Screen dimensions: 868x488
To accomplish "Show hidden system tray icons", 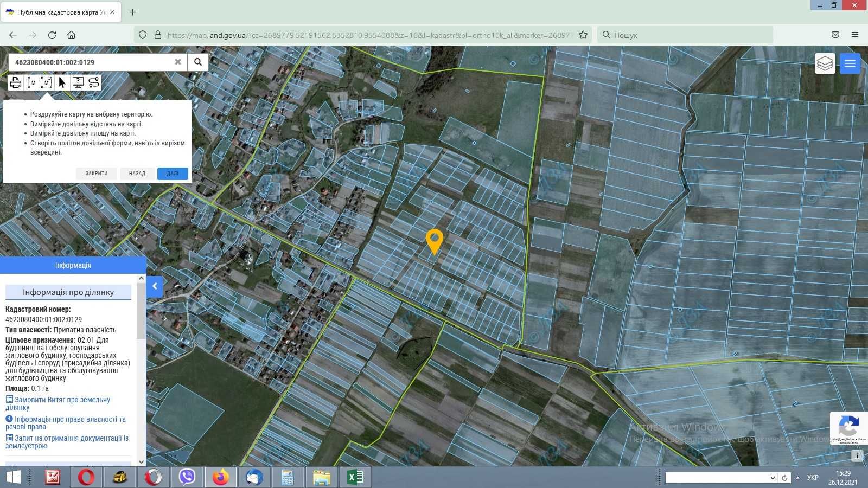I will point(797,478).
